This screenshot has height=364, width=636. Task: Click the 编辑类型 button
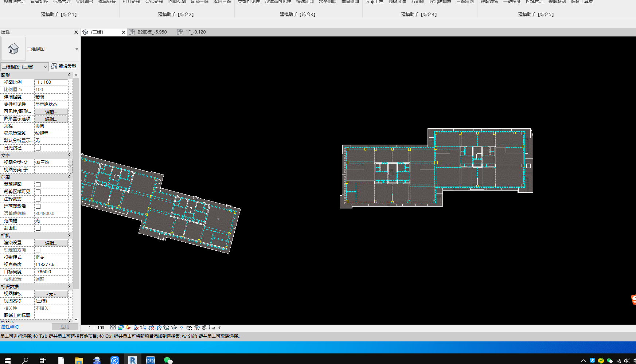coord(64,66)
